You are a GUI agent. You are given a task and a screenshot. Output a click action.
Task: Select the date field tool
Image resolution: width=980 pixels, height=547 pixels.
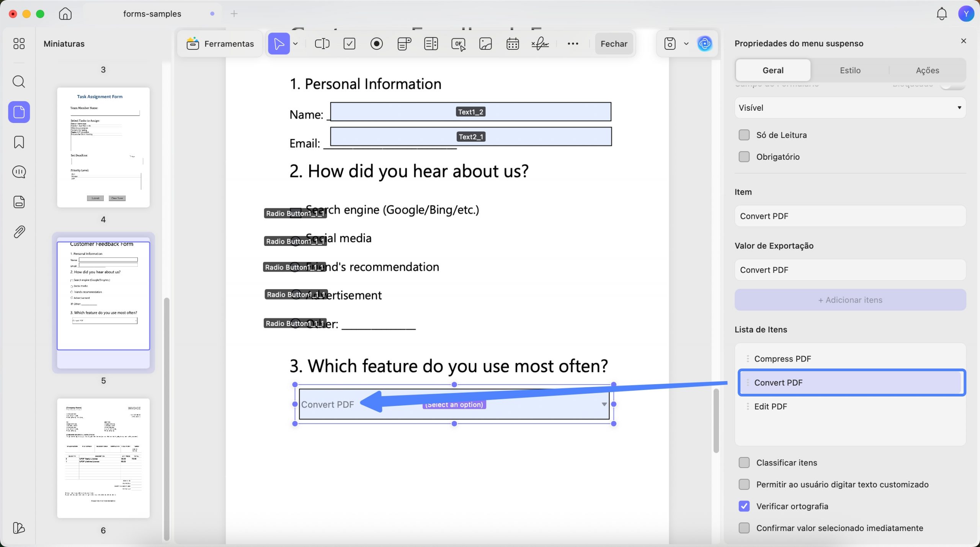[x=513, y=44]
